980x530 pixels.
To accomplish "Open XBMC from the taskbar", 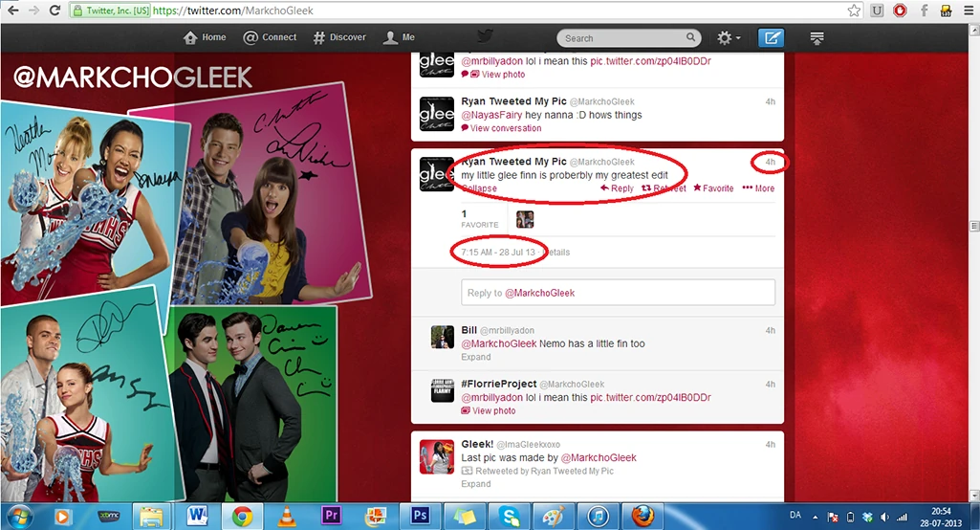I will 109,517.
